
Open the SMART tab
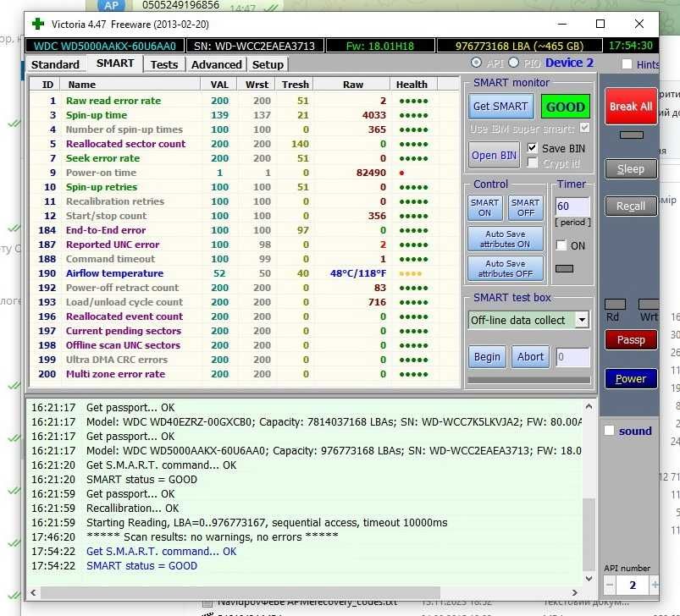[115, 63]
